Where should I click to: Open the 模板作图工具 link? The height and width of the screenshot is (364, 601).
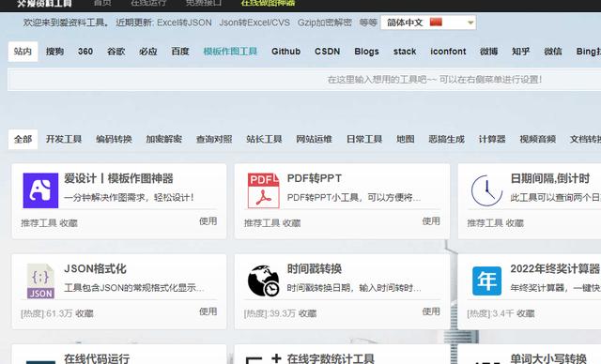pyautogui.click(x=230, y=52)
